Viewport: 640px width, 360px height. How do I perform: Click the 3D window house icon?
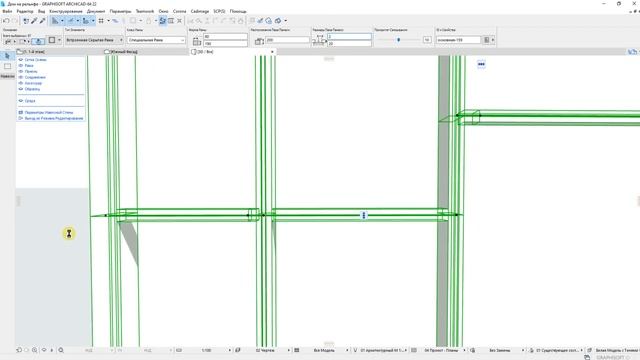coord(269,21)
